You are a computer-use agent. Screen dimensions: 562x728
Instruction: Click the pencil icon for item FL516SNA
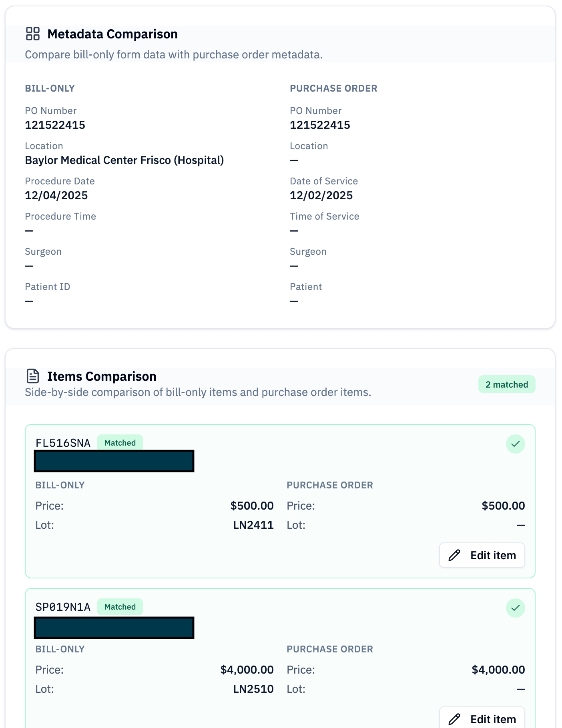click(454, 555)
